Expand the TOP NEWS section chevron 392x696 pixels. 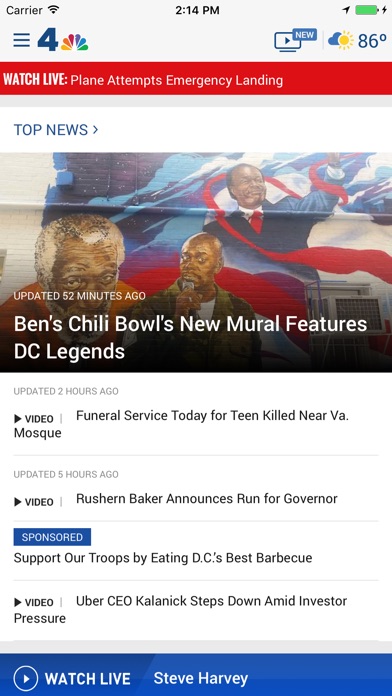(95, 130)
